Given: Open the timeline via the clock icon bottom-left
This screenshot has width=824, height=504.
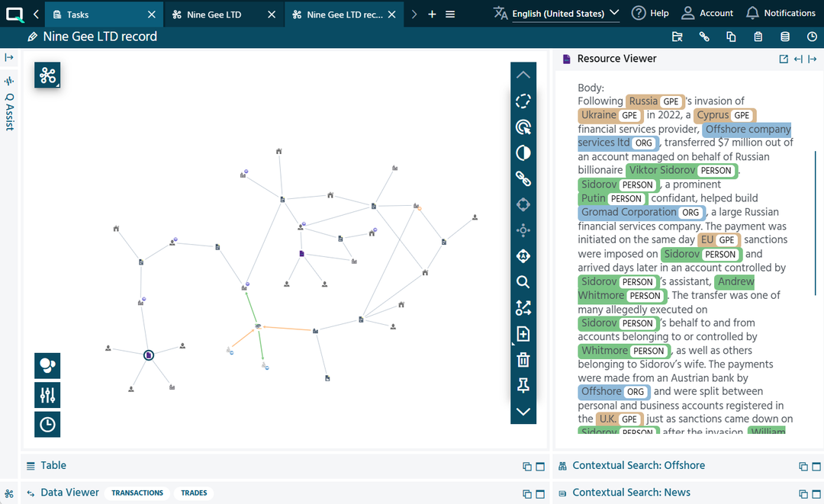Looking at the screenshot, I should coord(47,424).
